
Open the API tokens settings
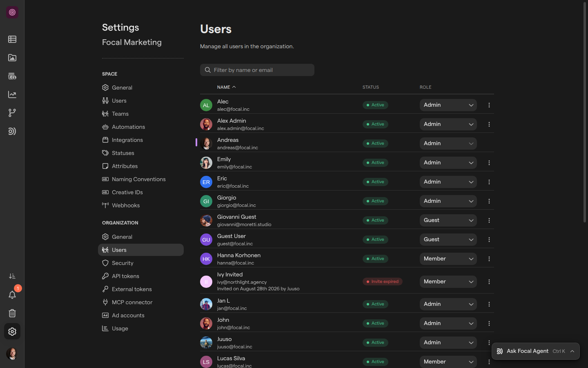pyautogui.click(x=141, y=276)
